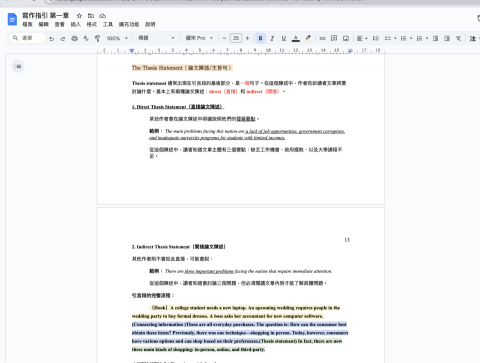Select the left indent marker on ruler

click(132, 51)
